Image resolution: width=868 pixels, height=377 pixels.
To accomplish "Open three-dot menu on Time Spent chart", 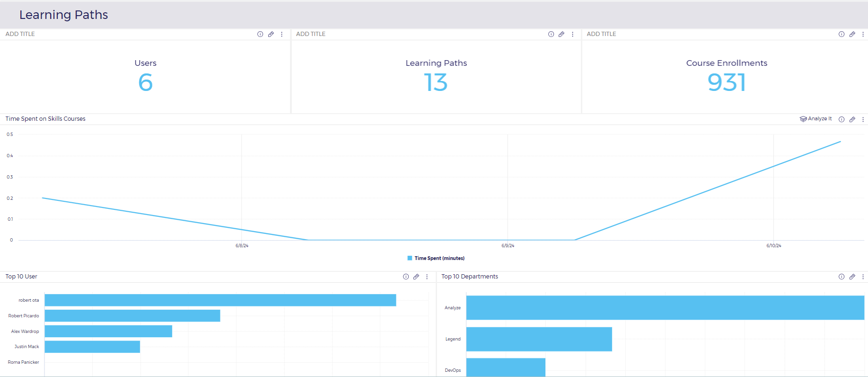I will point(863,119).
